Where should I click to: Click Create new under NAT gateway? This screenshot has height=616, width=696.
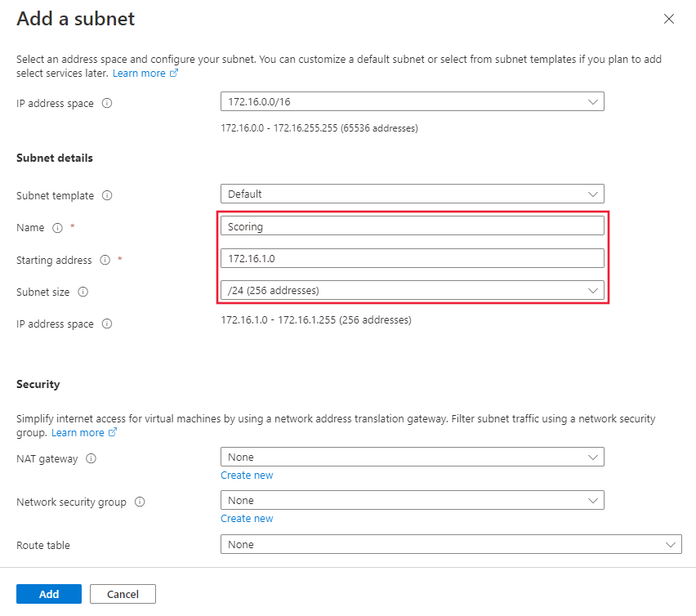[247, 475]
